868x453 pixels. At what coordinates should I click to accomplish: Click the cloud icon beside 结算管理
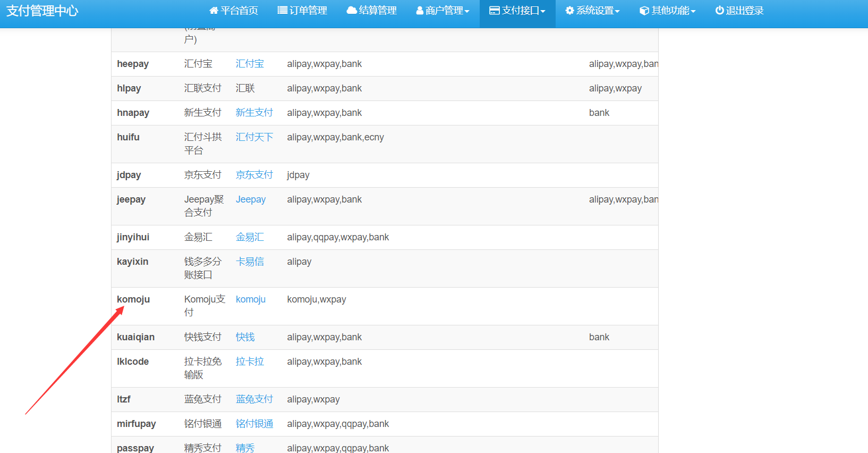[x=352, y=11]
